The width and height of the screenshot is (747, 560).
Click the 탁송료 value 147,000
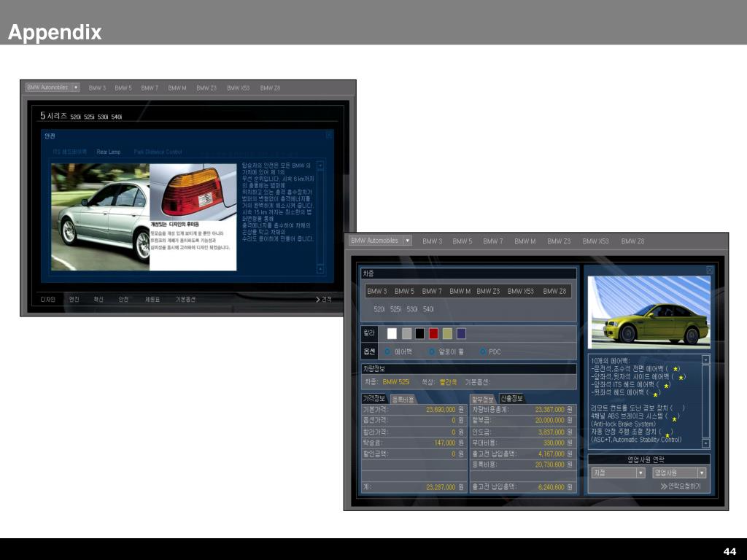point(444,443)
